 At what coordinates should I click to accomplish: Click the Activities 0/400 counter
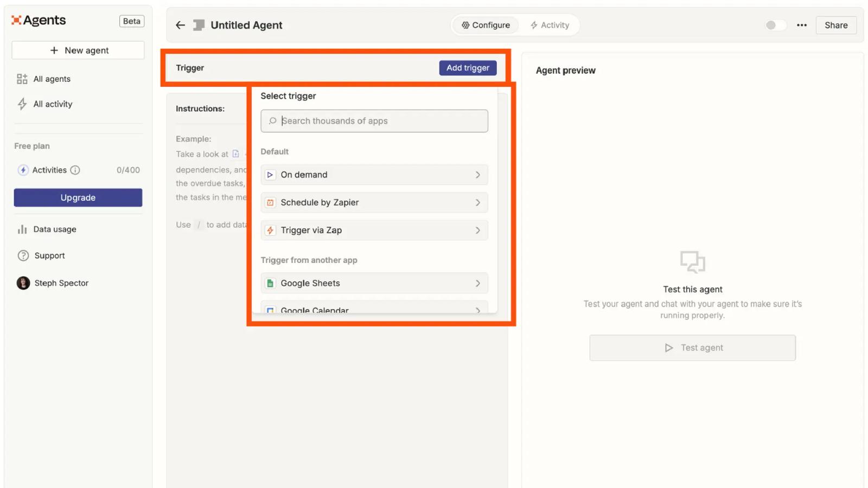[x=128, y=170]
